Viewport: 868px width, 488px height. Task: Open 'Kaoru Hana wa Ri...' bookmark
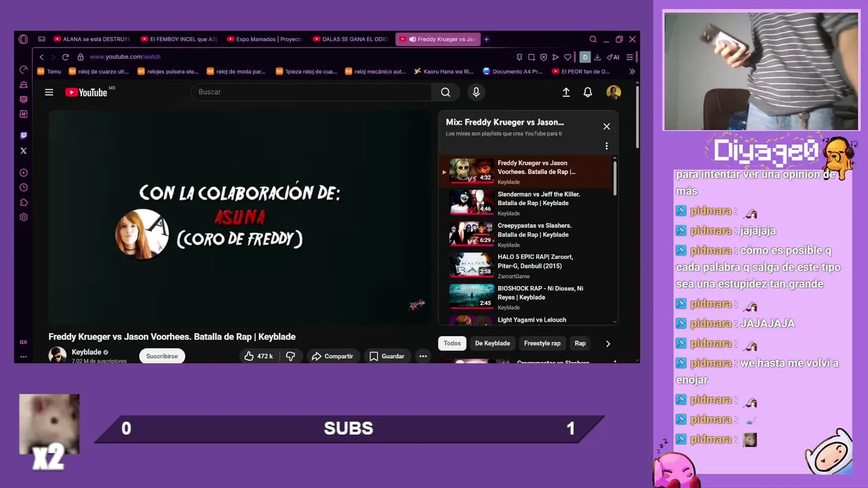click(x=443, y=71)
